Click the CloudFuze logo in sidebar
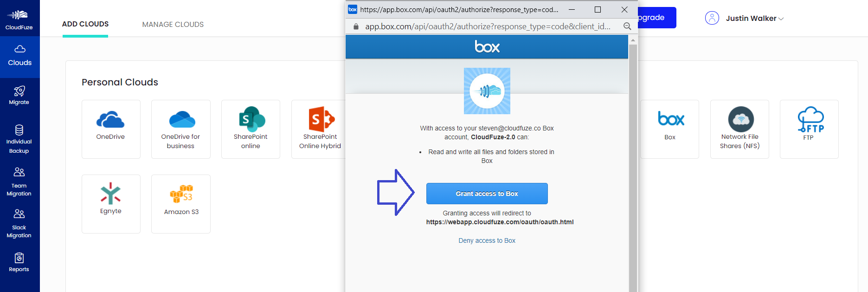The width and height of the screenshot is (868, 292). pos(19,19)
